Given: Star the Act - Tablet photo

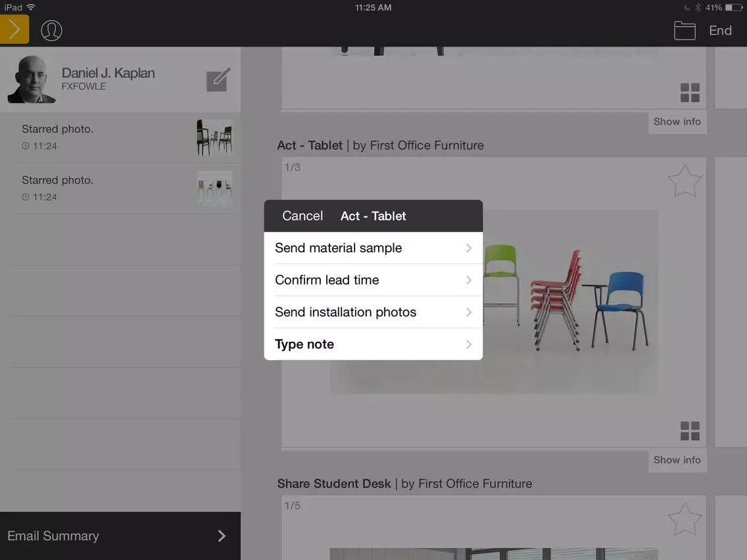Looking at the screenshot, I should [x=685, y=181].
